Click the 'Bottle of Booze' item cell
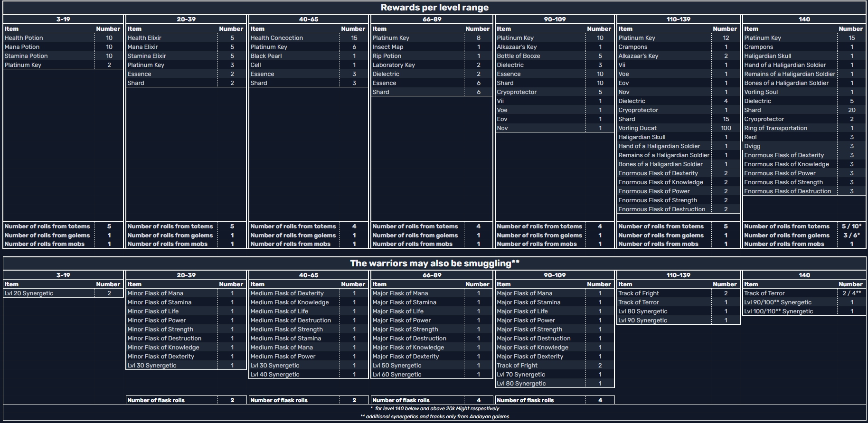The height and width of the screenshot is (423, 868). click(540, 56)
